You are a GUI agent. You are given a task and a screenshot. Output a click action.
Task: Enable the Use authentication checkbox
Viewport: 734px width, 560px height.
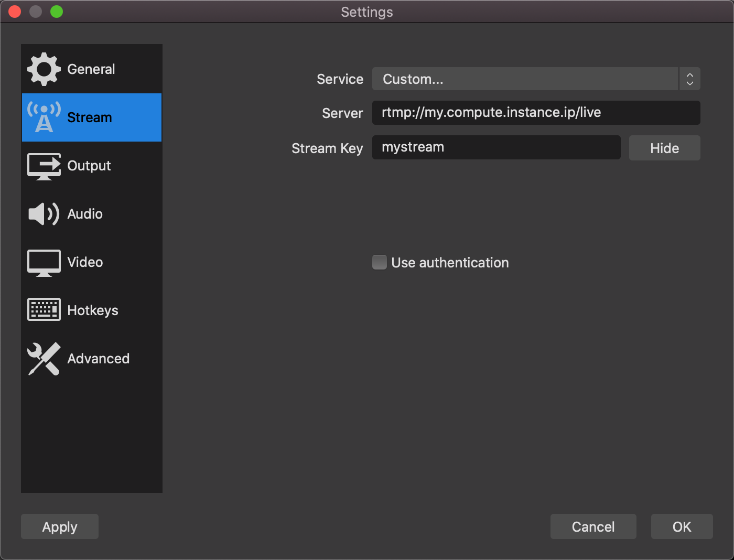pos(380,262)
